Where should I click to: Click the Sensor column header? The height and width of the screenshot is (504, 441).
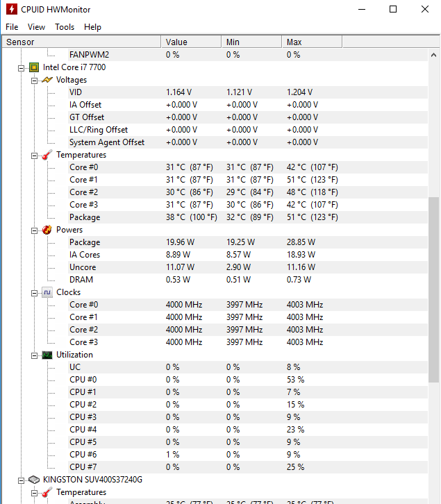click(81, 42)
